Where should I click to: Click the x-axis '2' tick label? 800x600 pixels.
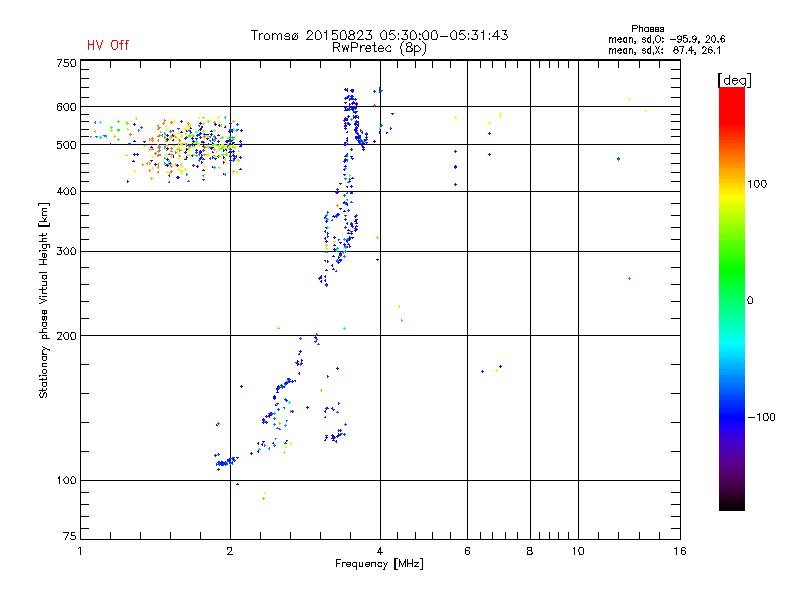[x=230, y=551]
